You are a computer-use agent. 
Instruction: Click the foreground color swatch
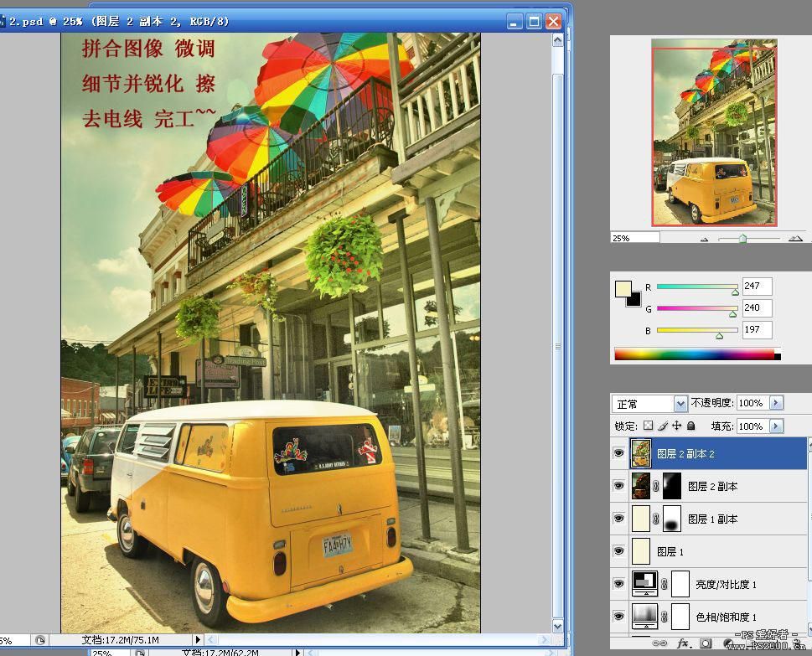coord(623,288)
